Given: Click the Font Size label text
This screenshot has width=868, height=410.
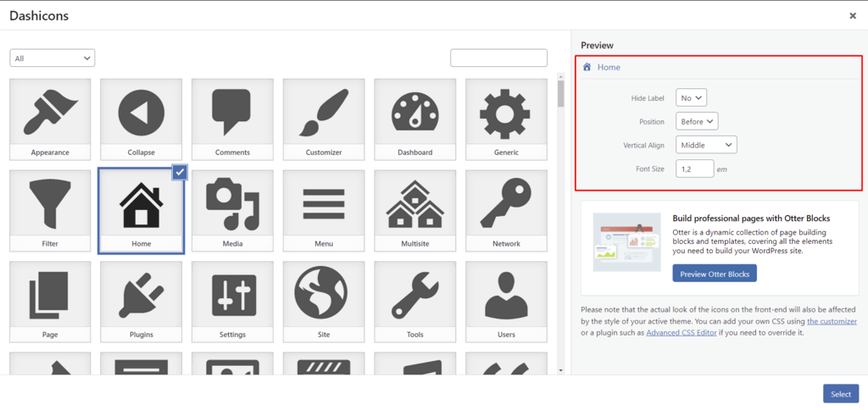Looking at the screenshot, I should 650,169.
